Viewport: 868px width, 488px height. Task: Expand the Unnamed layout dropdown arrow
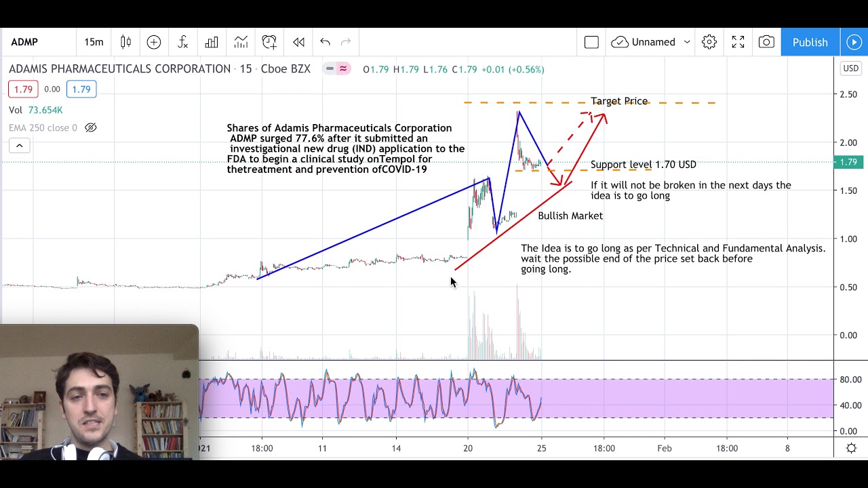click(x=687, y=42)
